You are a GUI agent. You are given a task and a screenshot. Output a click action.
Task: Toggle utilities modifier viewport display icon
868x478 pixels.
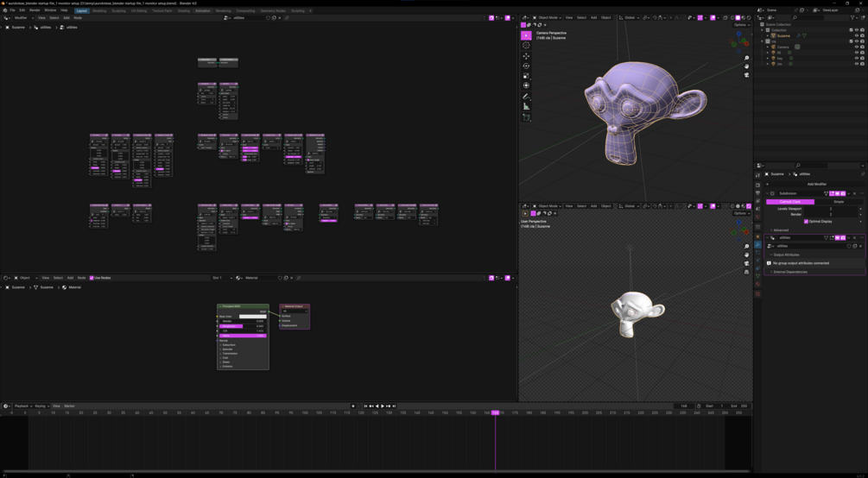838,238
